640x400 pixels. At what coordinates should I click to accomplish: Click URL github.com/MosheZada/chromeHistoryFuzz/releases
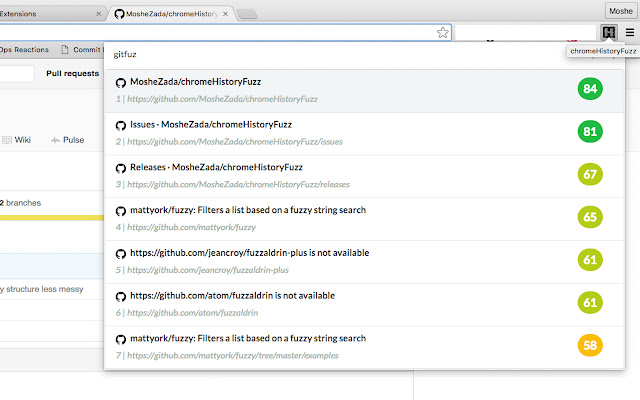pos(238,184)
